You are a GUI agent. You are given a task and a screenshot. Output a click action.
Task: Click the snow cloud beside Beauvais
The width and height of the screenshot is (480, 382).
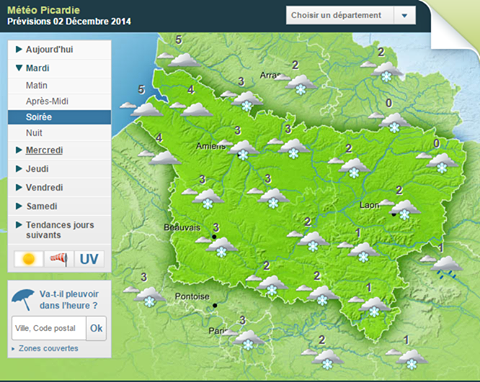click(x=222, y=247)
